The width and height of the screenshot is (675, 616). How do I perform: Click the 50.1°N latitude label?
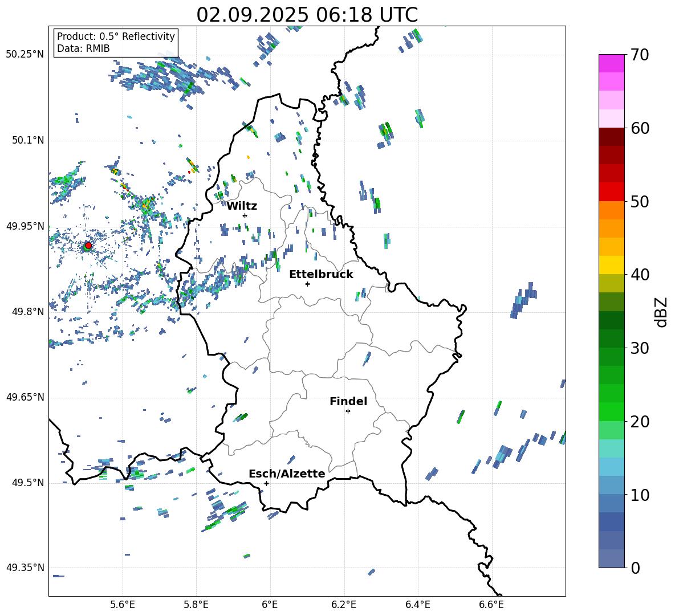pyautogui.click(x=28, y=140)
